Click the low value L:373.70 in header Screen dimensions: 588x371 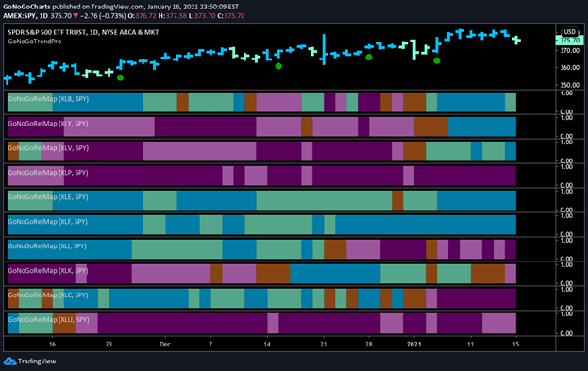[x=202, y=16]
